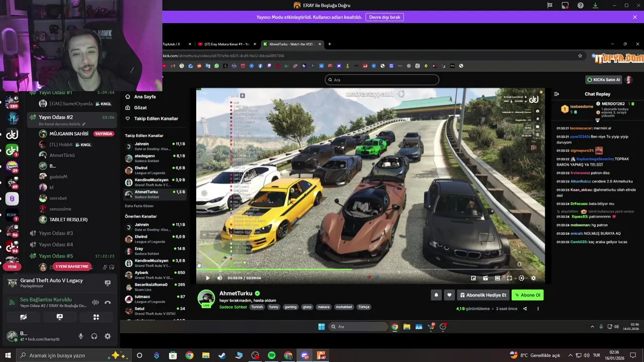
Task: Open Discord help question mark icon
Action: pos(581,6)
